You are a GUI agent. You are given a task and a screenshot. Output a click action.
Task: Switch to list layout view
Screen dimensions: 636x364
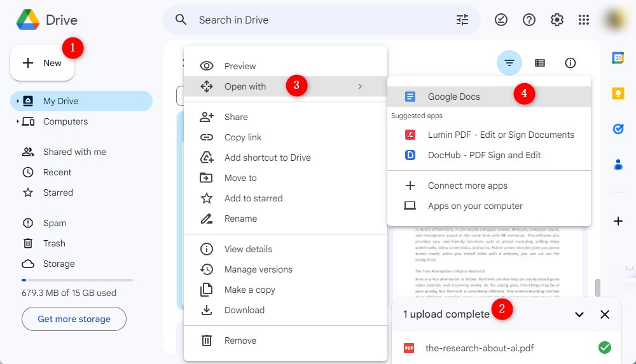tap(540, 63)
